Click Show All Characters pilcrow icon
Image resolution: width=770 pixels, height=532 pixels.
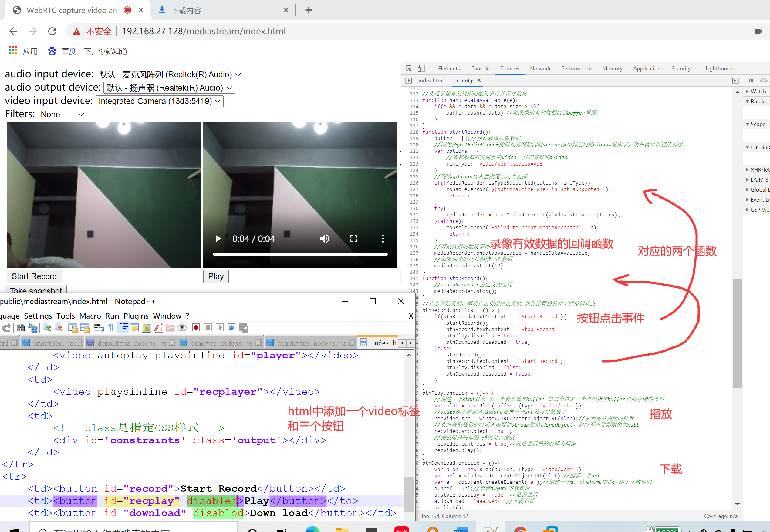click(x=111, y=328)
